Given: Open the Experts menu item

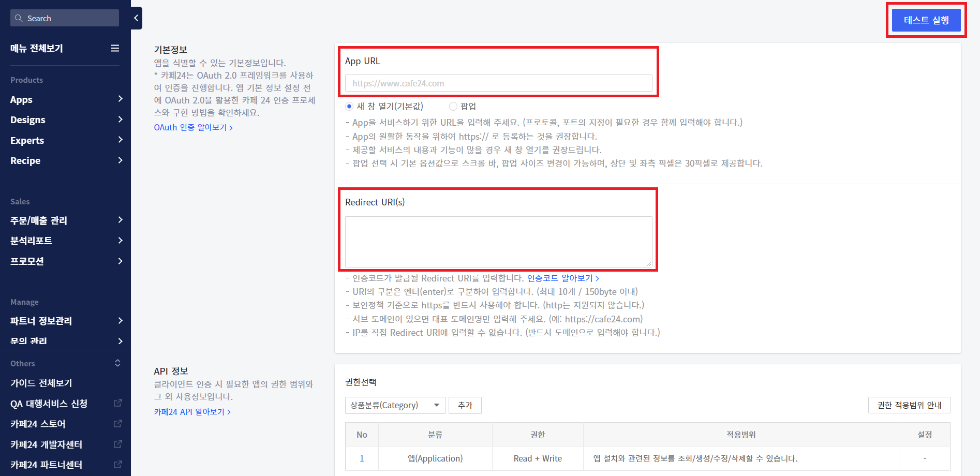Looking at the screenshot, I should (27, 141).
